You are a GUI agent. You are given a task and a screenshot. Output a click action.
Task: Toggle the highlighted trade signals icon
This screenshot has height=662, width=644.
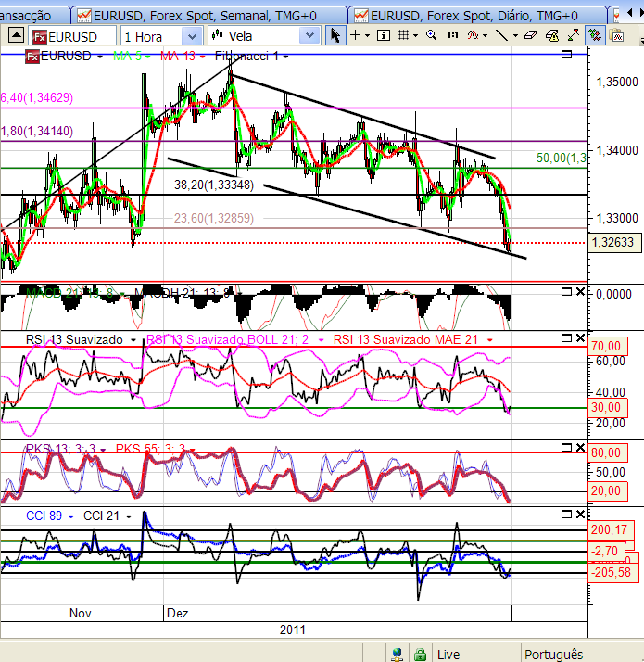pos(595,35)
